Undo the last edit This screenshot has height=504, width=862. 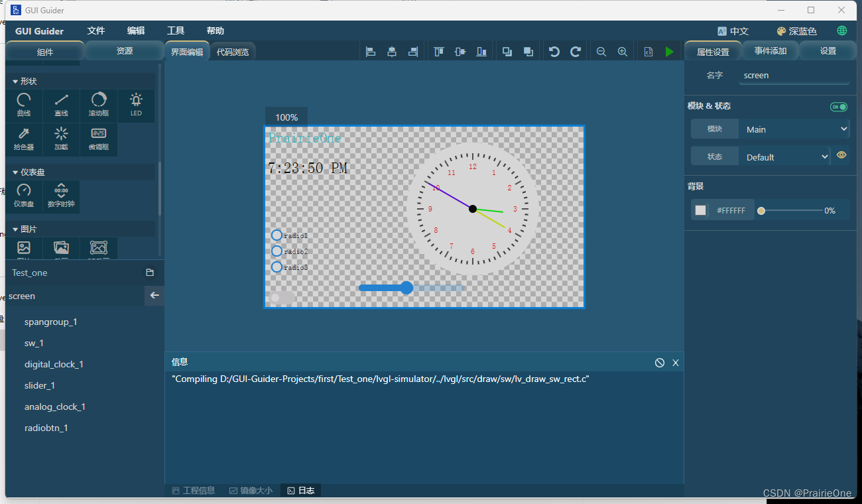[x=554, y=52]
